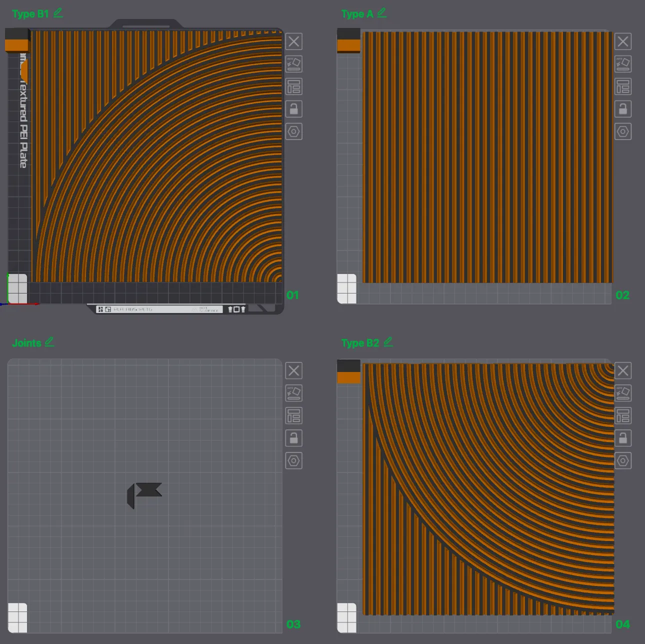Auto-orient objects on the Joints plate
The width and height of the screenshot is (645, 644).
tap(293, 393)
